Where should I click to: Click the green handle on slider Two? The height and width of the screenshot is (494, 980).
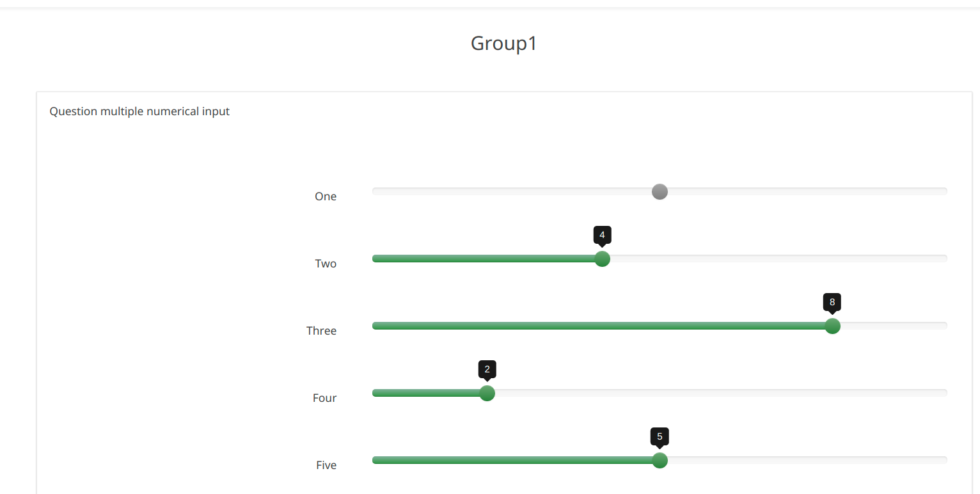(602, 259)
